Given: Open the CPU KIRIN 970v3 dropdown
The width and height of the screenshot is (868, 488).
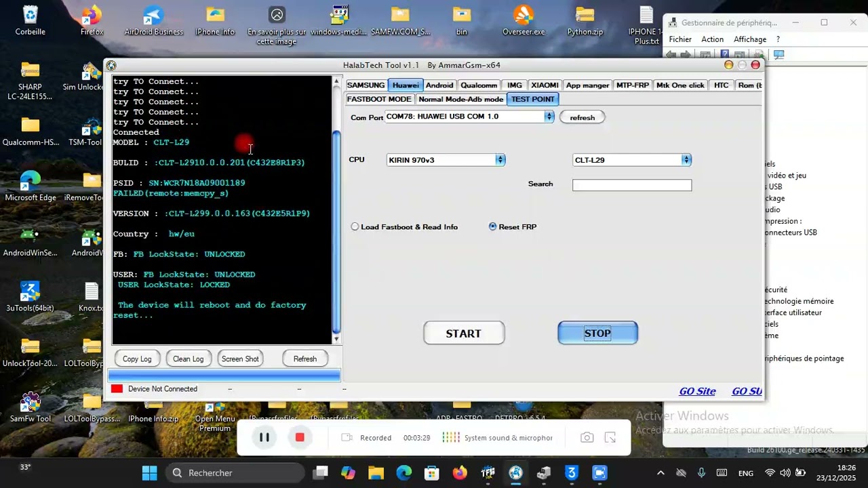Looking at the screenshot, I should tap(500, 160).
